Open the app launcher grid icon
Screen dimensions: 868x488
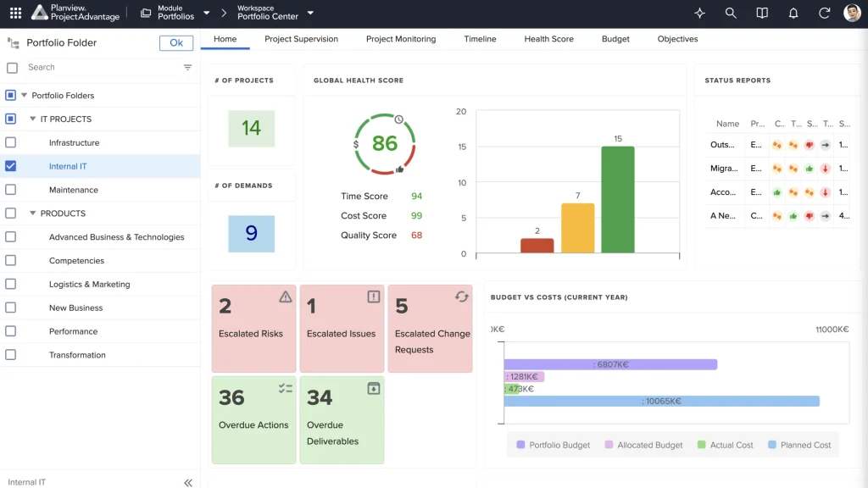click(15, 13)
